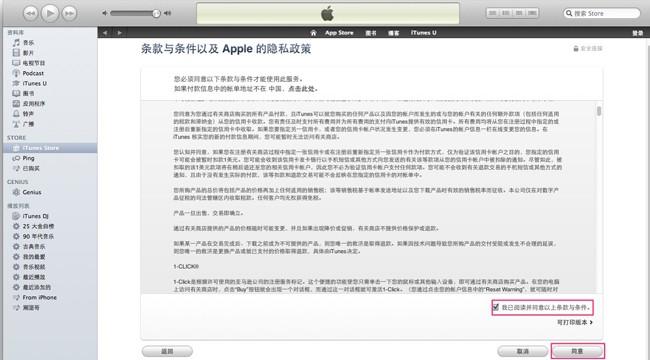
Task: Go forward with the store forward arrow
Action: [x=119, y=33]
